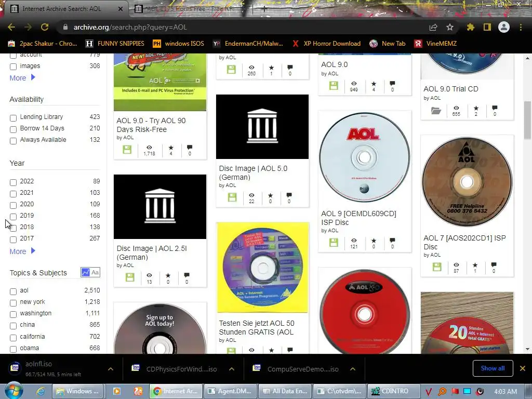Check the images media type checkbox

tap(13, 66)
